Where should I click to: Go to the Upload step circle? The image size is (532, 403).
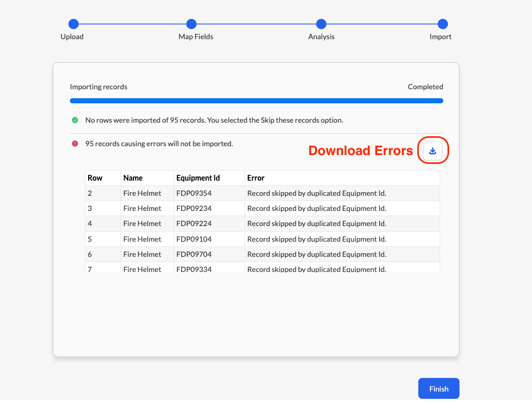click(x=74, y=24)
